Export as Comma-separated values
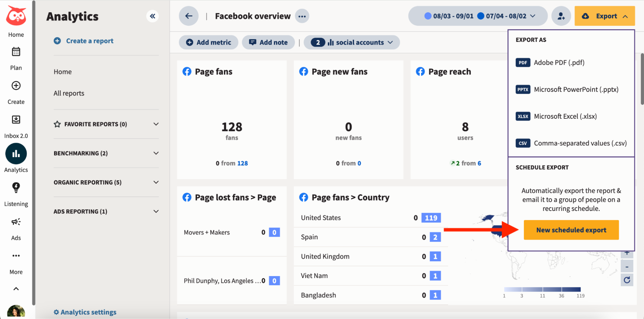 click(x=571, y=143)
